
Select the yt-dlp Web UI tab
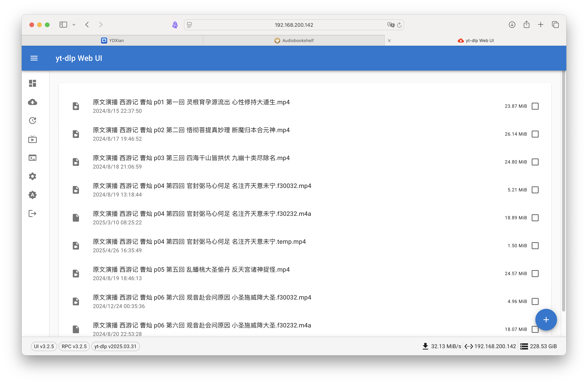[x=476, y=40]
